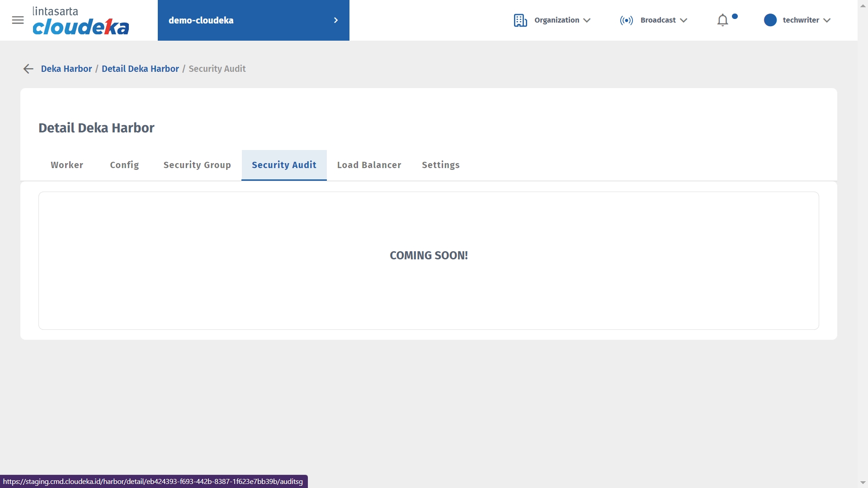
Task: Click the Lintasarta Cloudeka logo
Action: pyautogui.click(x=80, y=21)
